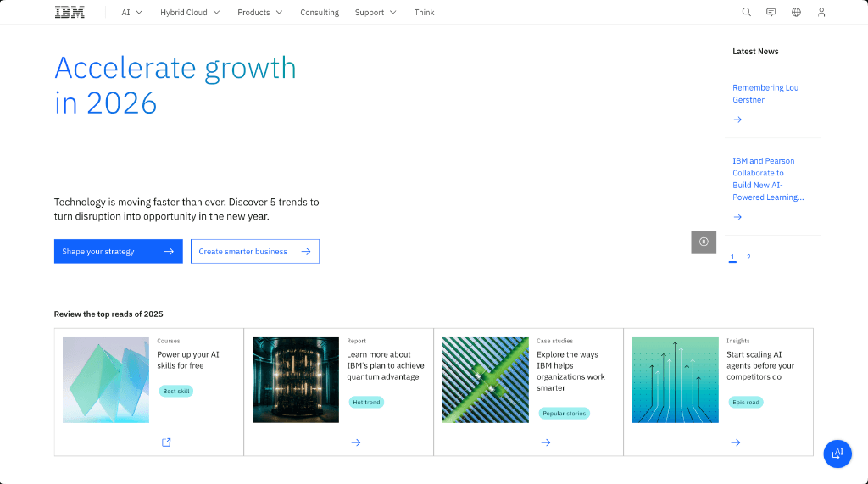Image resolution: width=868 pixels, height=484 pixels.
Task: Pause the news carousel autoplay
Action: [x=704, y=242]
